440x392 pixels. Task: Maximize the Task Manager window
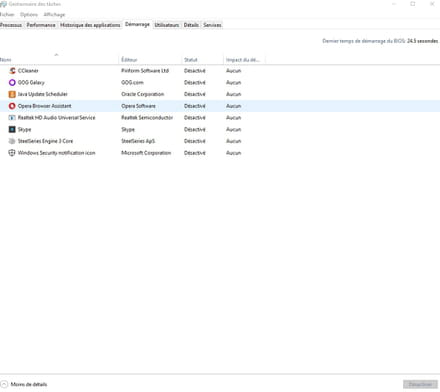[413, 4]
